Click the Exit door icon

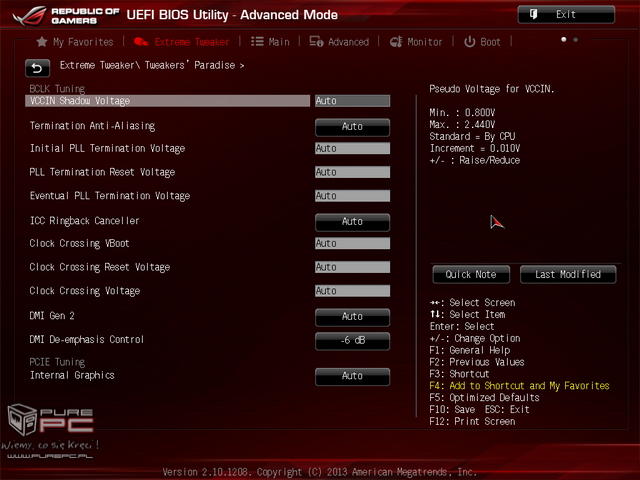click(533, 15)
